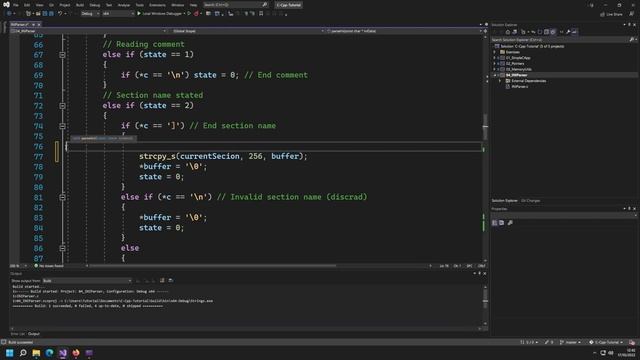This screenshot has width=640, height=360.
Task: Expand the 01_SimpleCApp project
Action: tap(494, 58)
